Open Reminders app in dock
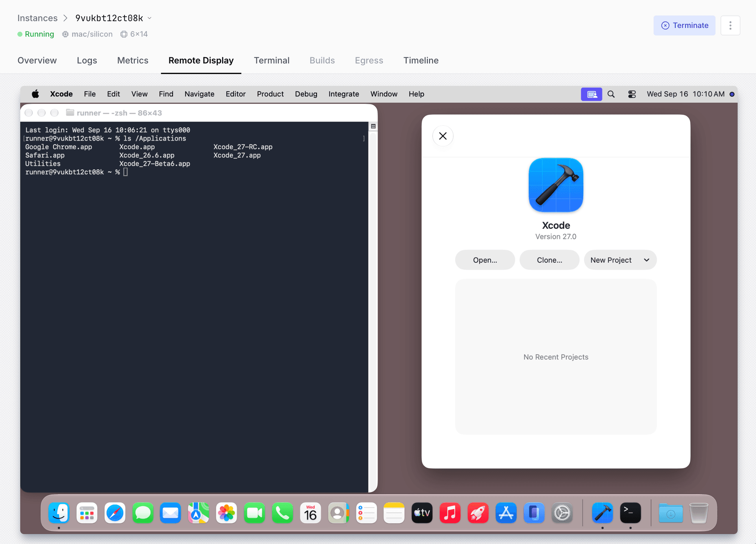The image size is (756, 544). tap(366, 513)
